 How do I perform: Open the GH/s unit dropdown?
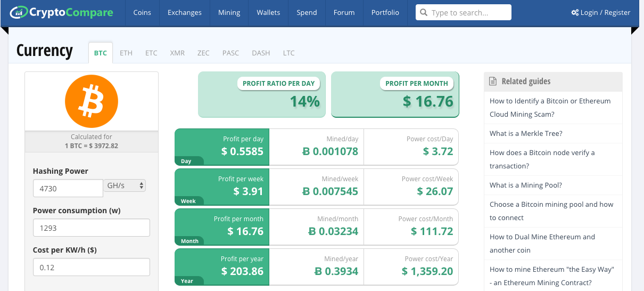[125, 185]
